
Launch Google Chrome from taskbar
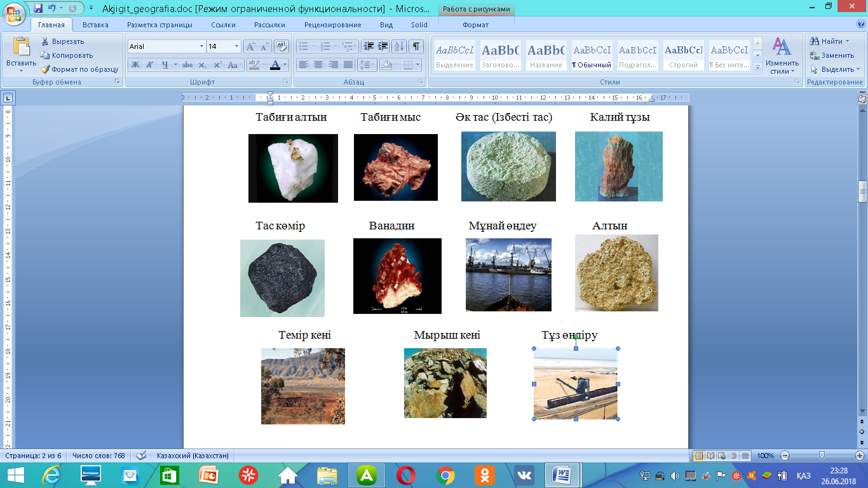coord(445,475)
